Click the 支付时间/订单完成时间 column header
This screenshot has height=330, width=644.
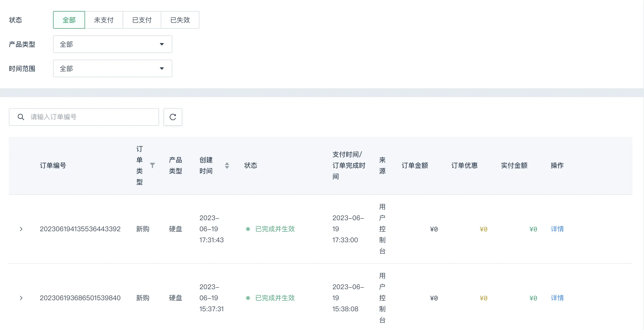(x=349, y=166)
